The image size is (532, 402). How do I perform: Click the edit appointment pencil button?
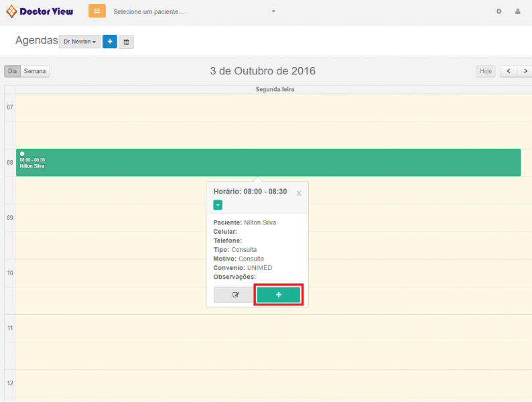(235, 295)
